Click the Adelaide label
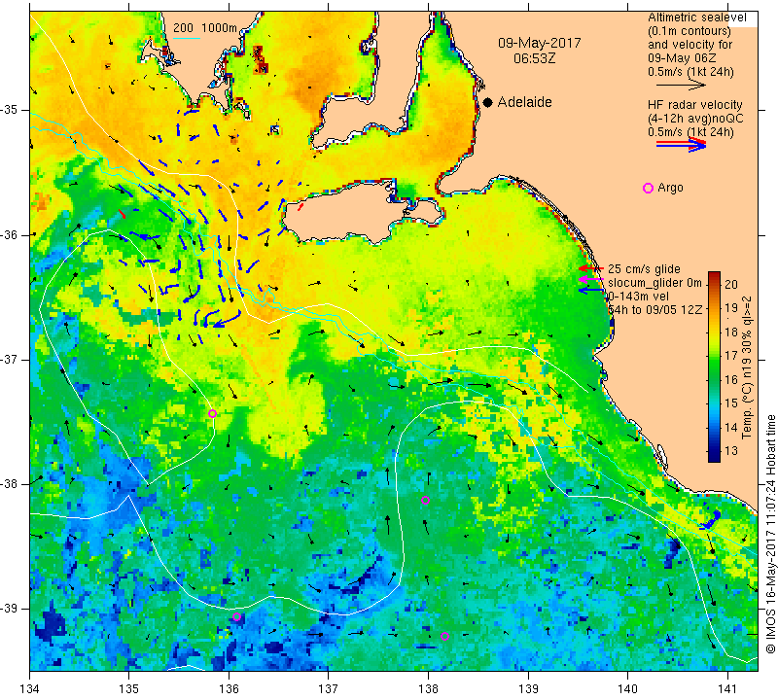This screenshot has width=778, height=700. point(525,102)
